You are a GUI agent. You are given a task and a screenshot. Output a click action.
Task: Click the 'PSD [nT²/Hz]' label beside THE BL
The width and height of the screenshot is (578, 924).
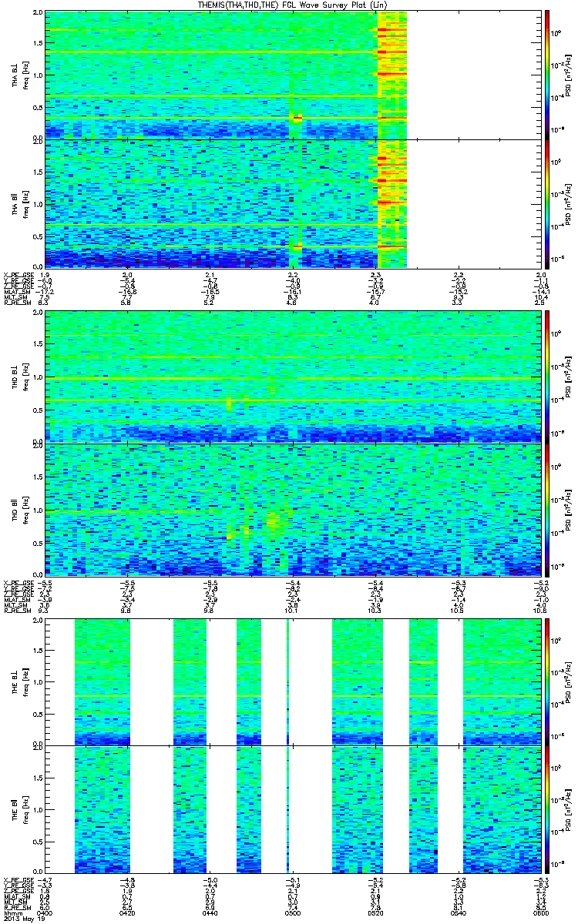coord(569,681)
